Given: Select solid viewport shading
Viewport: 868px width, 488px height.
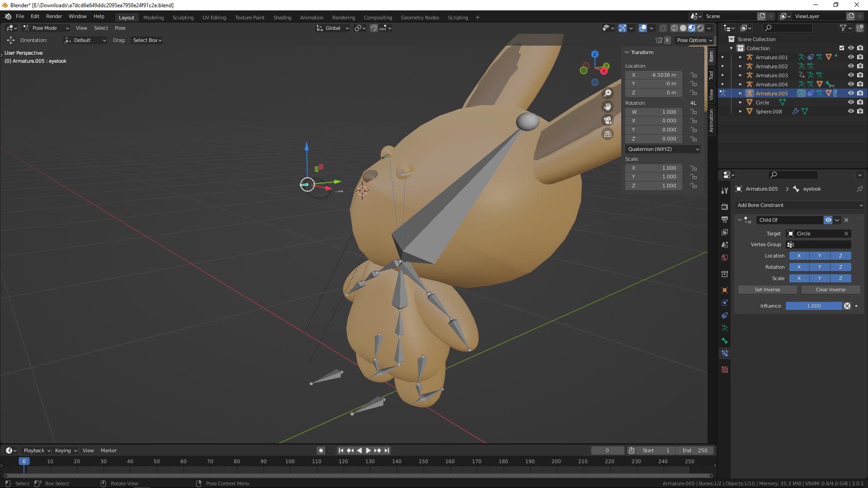Looking at the screenshot, I should pyautogui.click(x=683, y=28).
